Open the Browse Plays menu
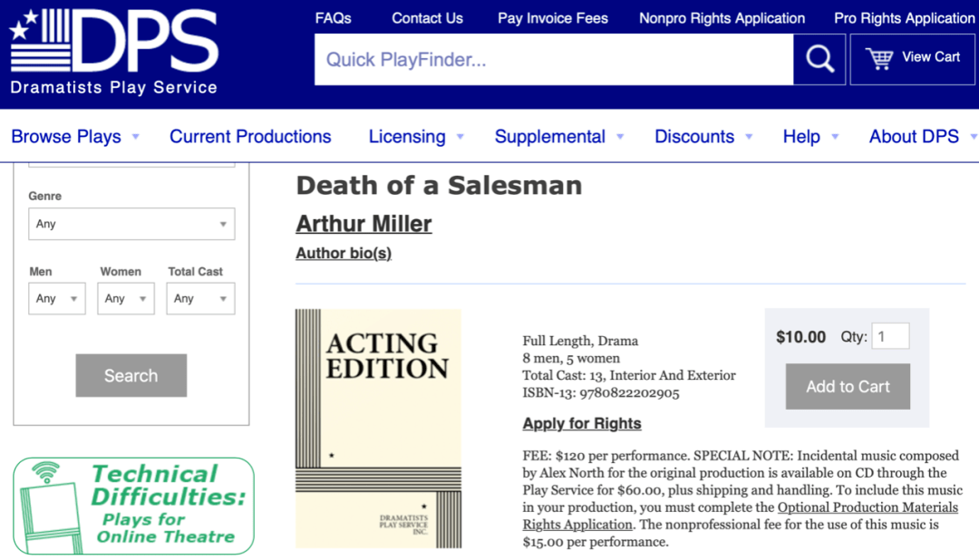The image size is (979, 560). pos(75,136)
